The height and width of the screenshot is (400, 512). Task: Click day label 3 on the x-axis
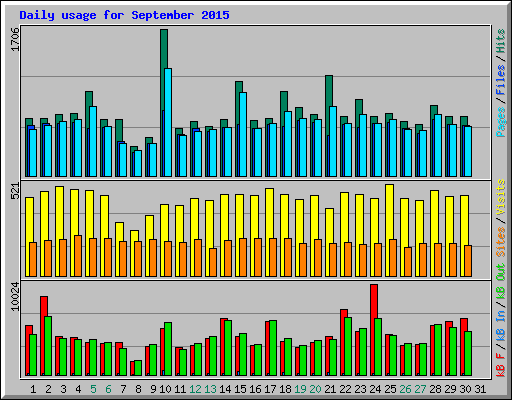[63, 389]
